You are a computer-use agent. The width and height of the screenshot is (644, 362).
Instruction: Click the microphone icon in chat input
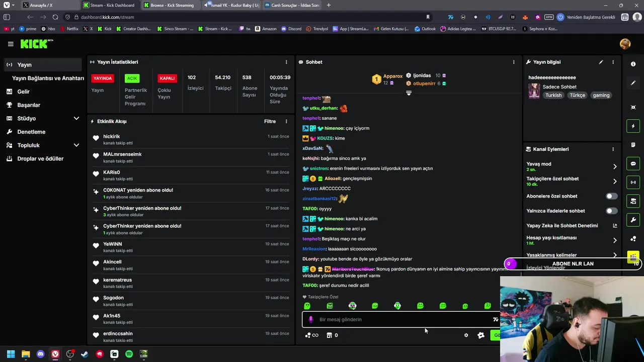(310, 319)
